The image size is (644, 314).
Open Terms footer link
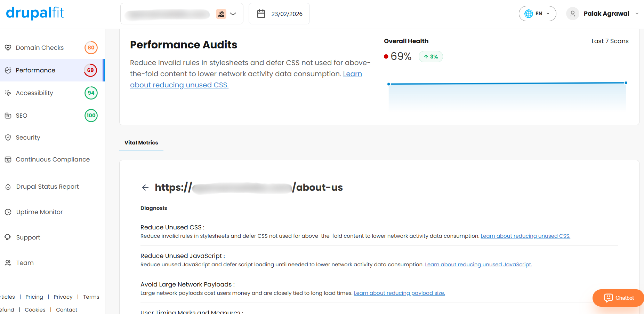tap(91, 297)
